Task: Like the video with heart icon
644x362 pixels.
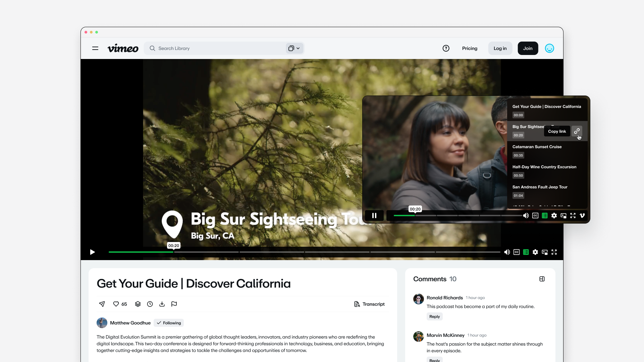Action: [x=116, y=304]
